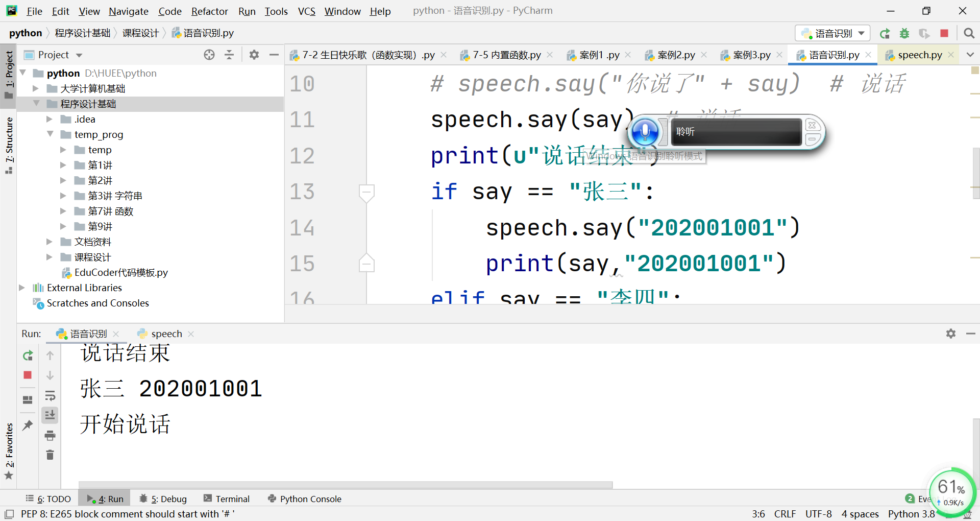Open the Refactor menu
The height and width of the screenshot is (521, 980).
tap(209, 11)
